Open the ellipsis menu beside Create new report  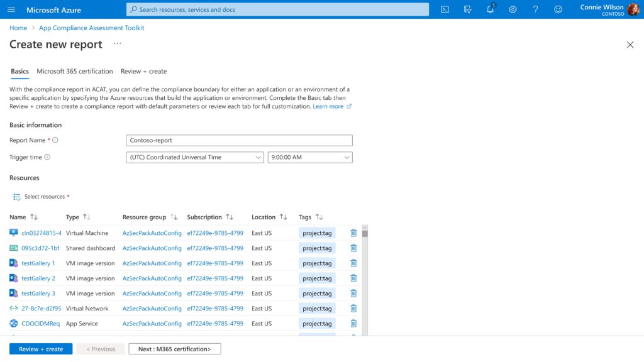(x=116, y=44)
